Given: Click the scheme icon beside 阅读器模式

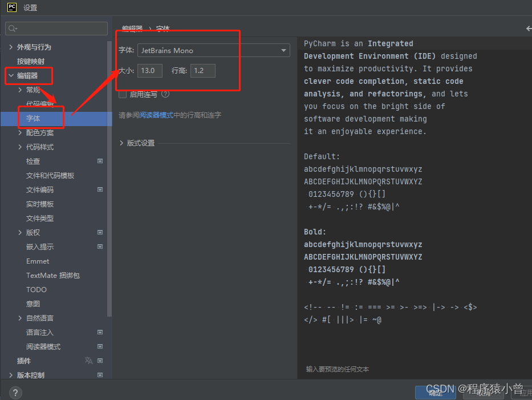Looking at the screenshot, I should click(x=100, y=346).
